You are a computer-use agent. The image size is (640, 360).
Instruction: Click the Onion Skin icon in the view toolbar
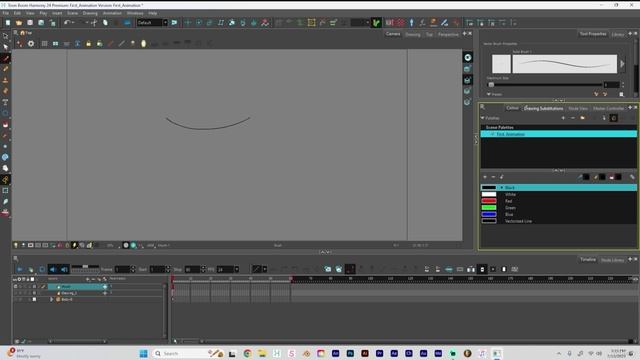(143, 44)
